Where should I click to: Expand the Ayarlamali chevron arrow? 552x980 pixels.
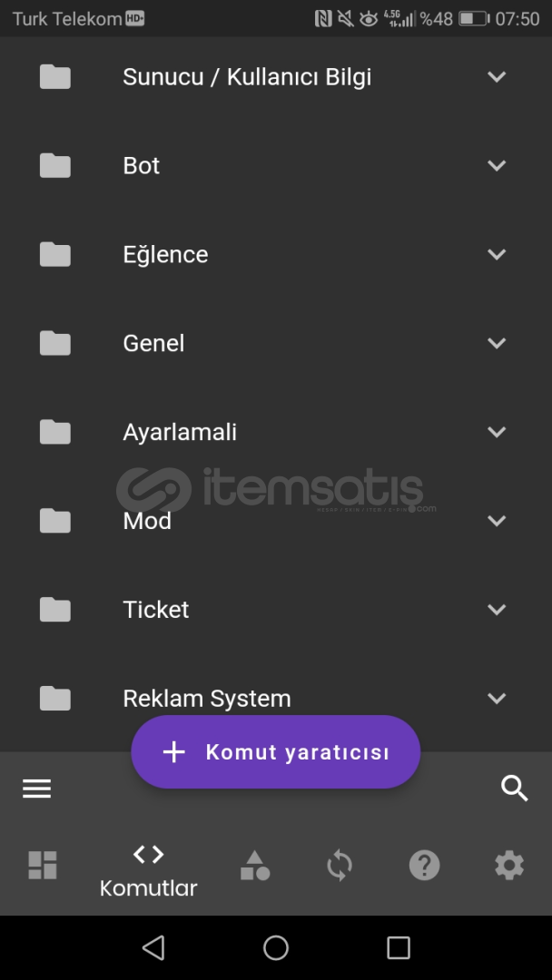coord(497,432)
